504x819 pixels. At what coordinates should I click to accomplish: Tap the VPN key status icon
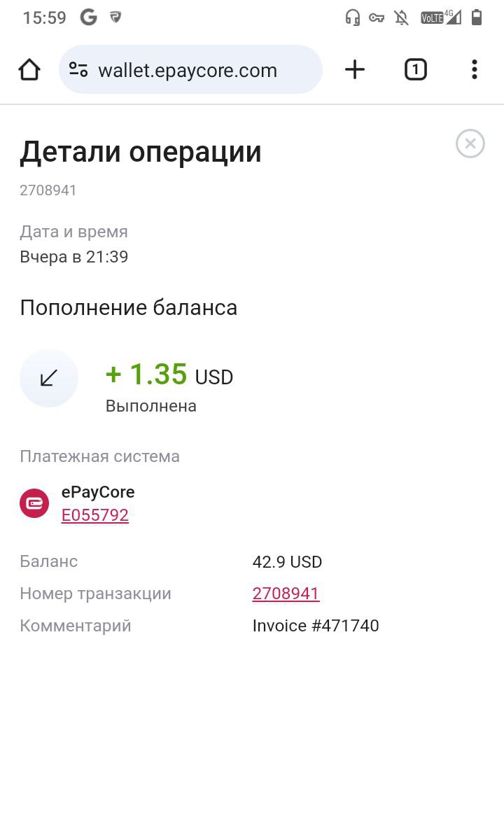[377, 17]
